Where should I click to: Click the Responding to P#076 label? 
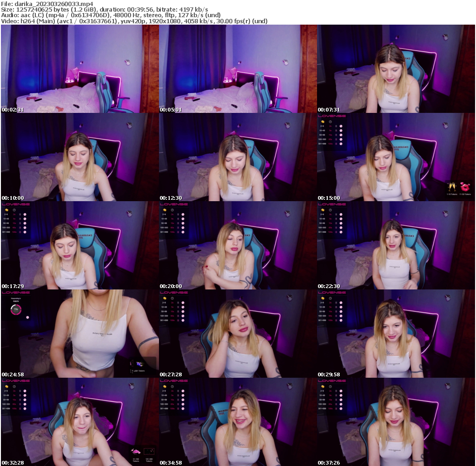coord(16,300)
